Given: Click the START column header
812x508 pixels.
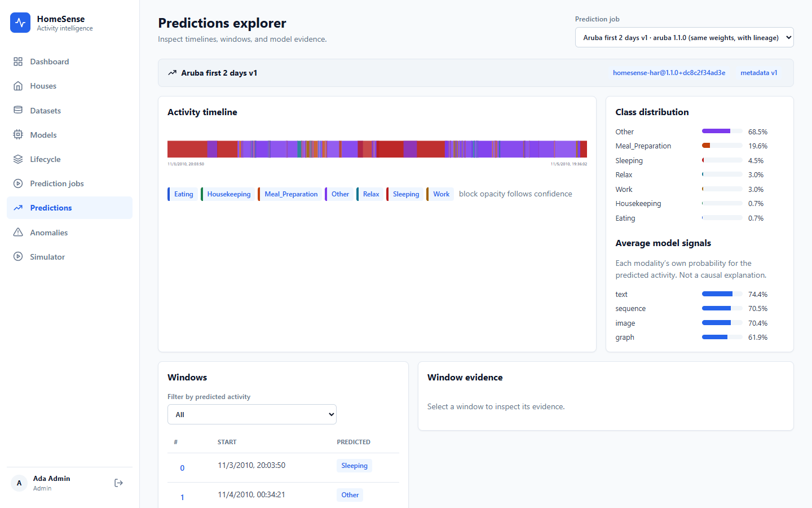Looking at the screenshot, I should [x=227, y=442].
